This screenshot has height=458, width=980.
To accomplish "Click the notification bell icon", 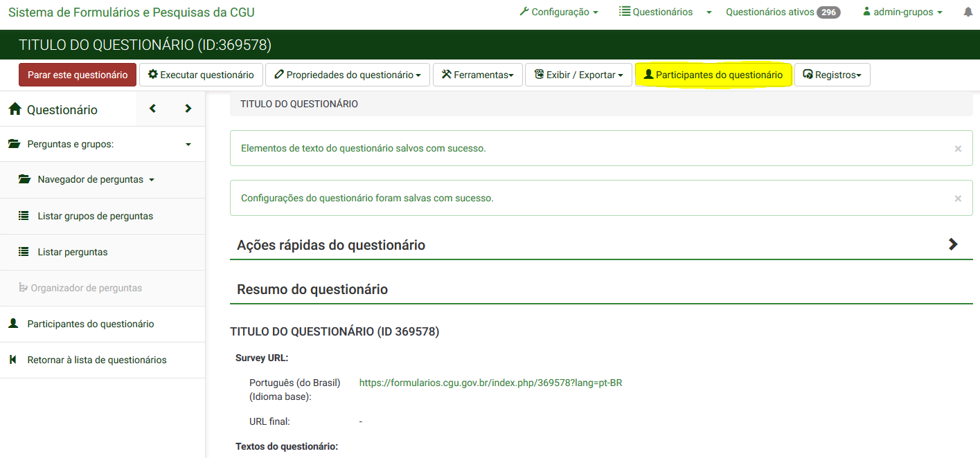I will coord(968,11).
